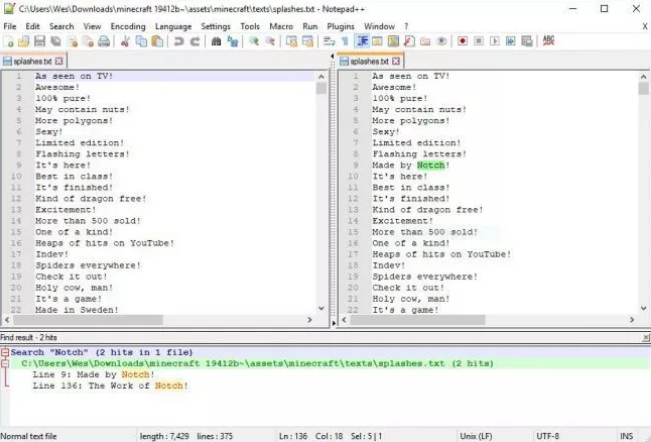Image resolution: width=651 pixels, height=442 pixels.
Task: Click the Close All toolbar icon
Action: [88, 41]
